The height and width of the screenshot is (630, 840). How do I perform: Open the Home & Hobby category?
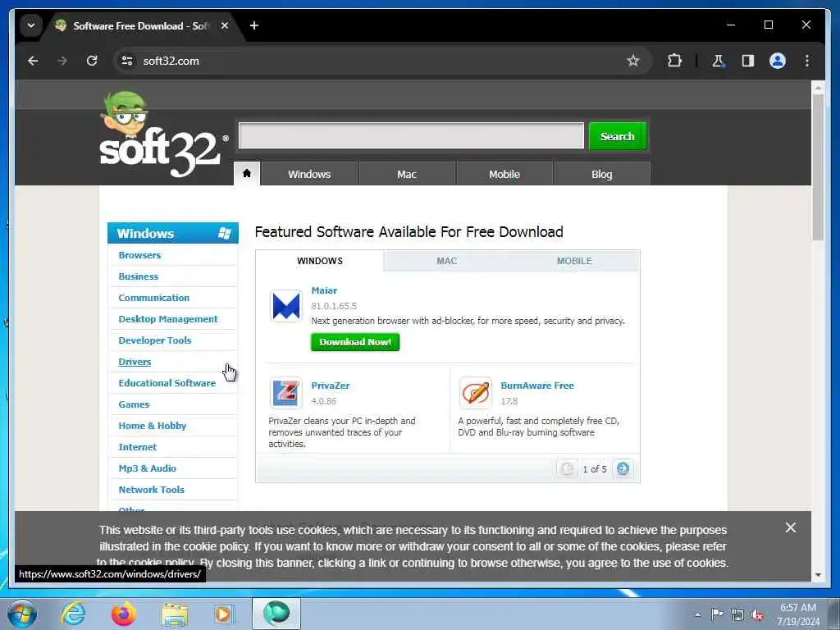pos(152,426)
